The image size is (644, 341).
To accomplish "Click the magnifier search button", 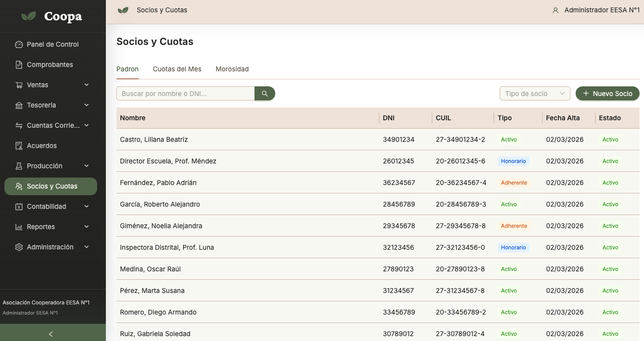I will (265, 93).
